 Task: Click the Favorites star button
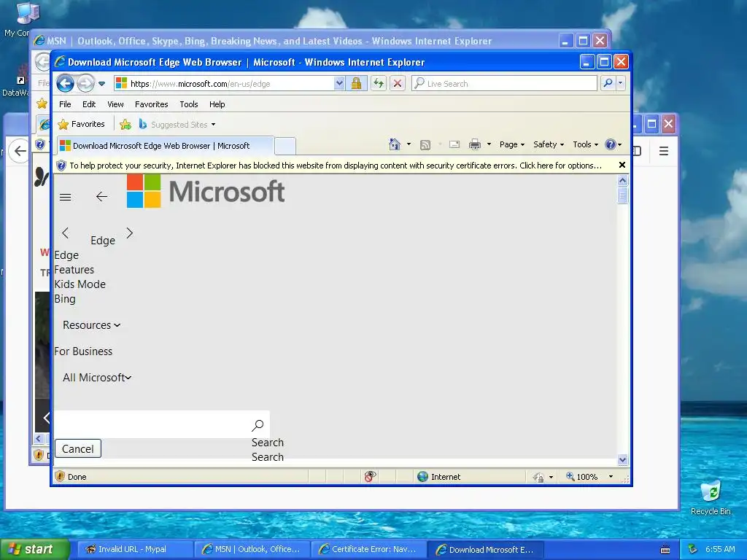point(81,124)
